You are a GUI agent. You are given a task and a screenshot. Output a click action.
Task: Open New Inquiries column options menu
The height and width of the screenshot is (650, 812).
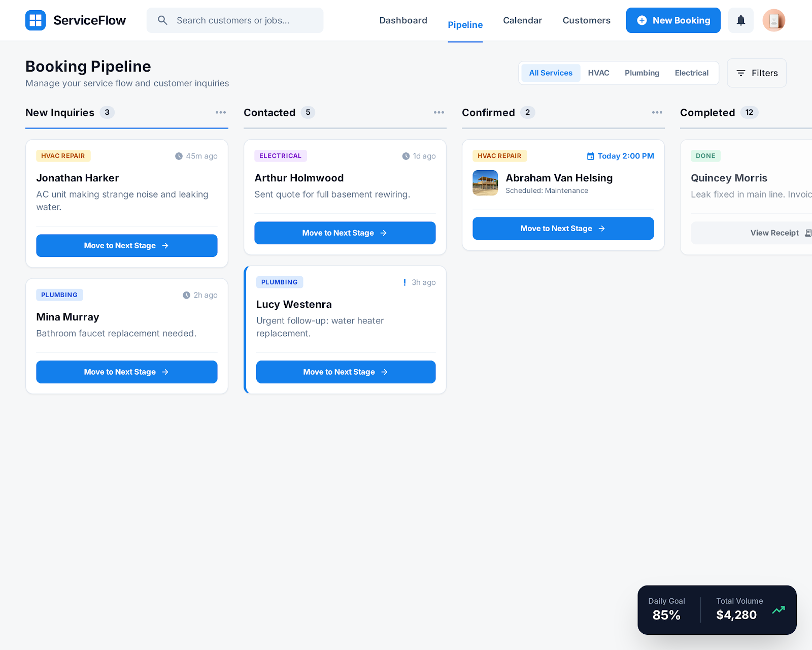(x=220, y=113)
